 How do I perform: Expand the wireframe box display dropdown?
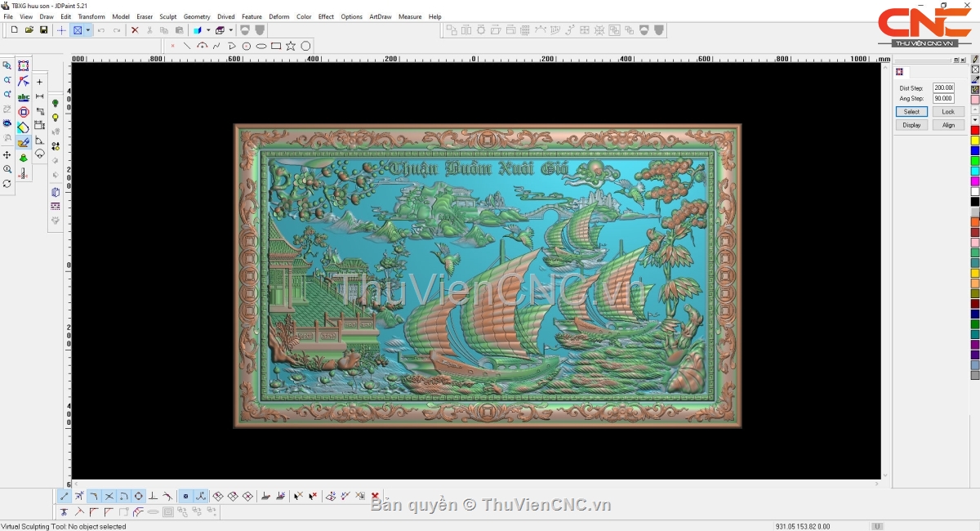[231, 30]
